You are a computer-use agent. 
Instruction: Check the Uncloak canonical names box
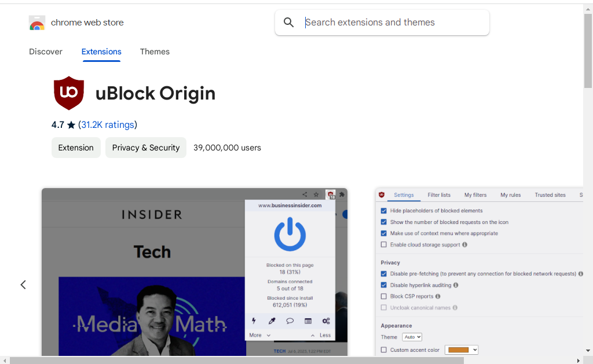coord(384,308)
